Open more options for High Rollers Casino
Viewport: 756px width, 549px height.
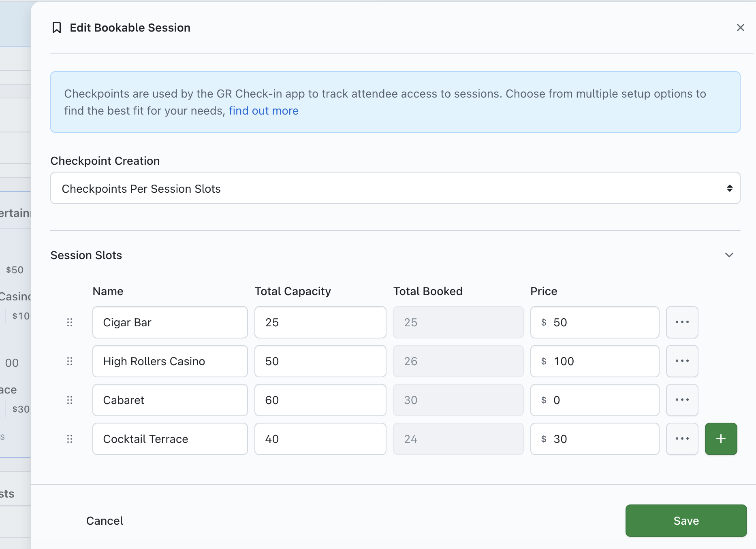point(682,361)
